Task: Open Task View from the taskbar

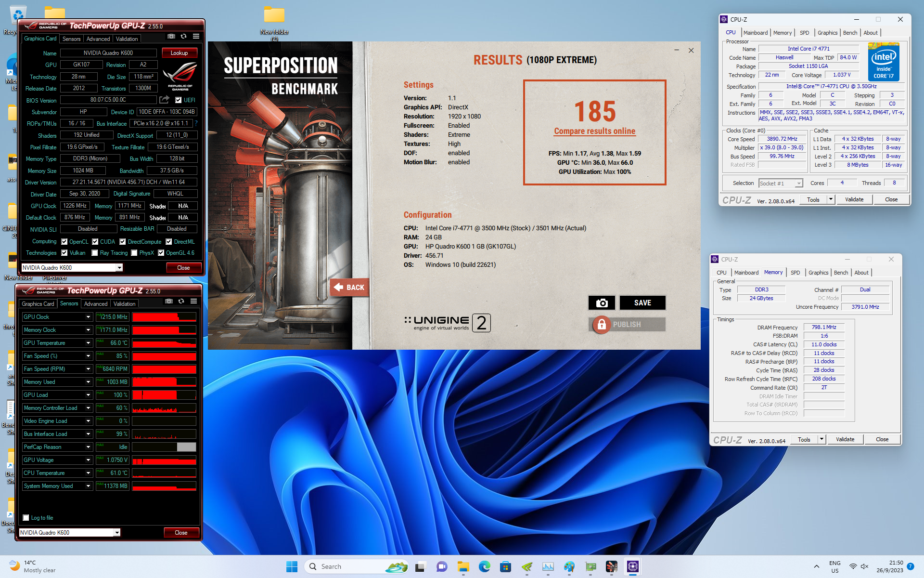Action: point(421,567)
